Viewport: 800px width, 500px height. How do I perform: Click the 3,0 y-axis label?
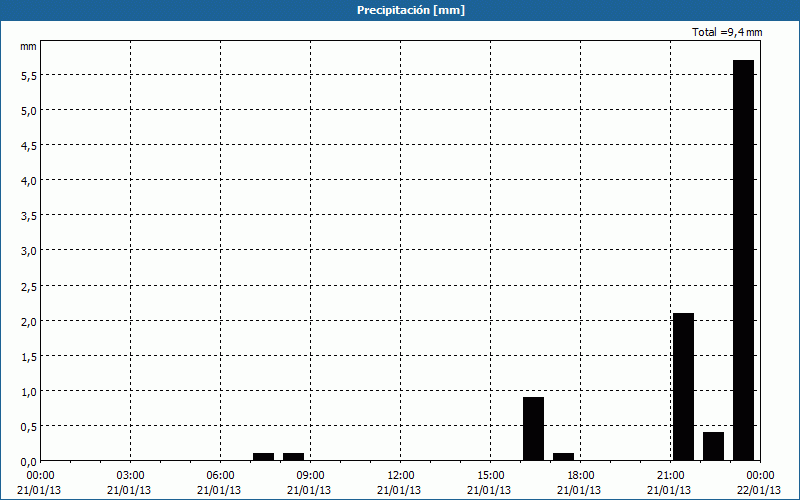[x=28, y=251]
